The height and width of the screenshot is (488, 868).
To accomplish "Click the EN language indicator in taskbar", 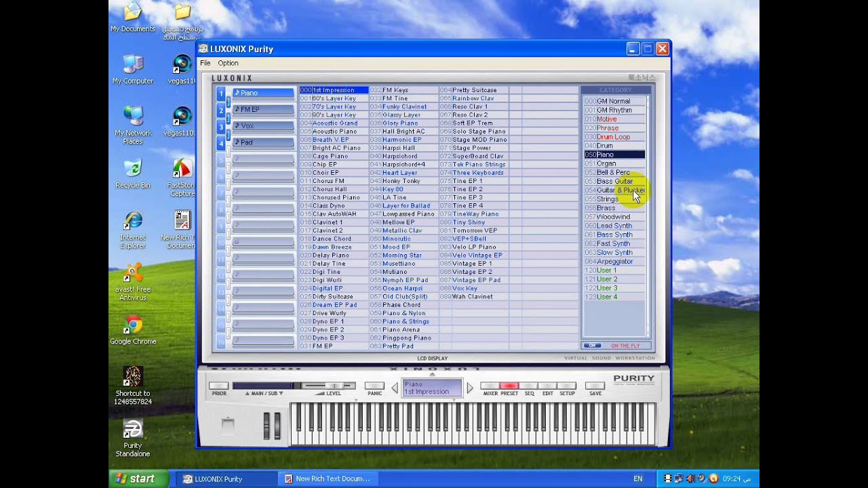I will coord(638,479).
